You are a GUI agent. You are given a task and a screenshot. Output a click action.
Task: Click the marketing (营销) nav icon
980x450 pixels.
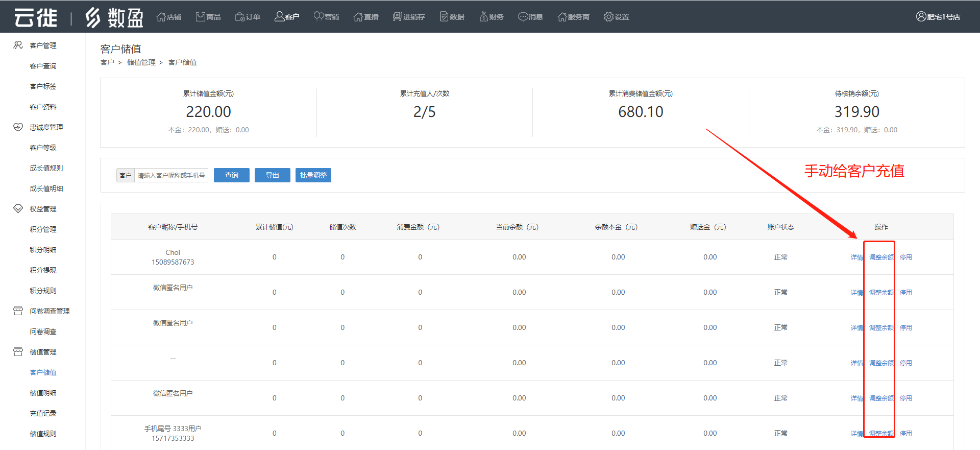[318, 17]
